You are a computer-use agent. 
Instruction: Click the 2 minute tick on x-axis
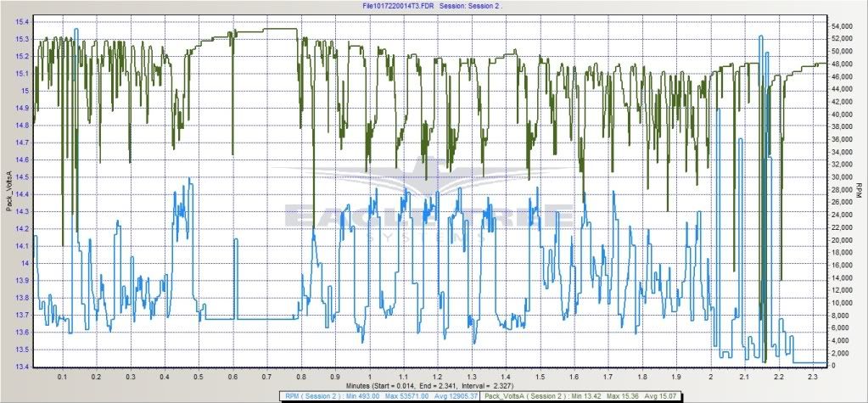[710, 375]
